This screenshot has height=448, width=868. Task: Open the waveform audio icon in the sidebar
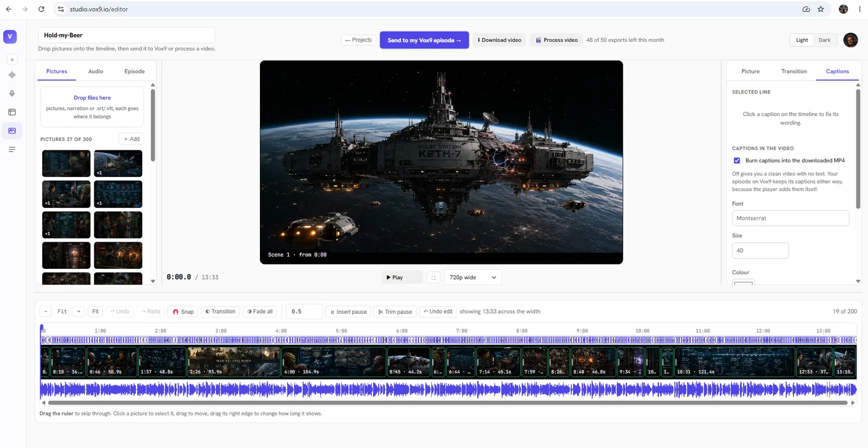[x=12, y=75]
